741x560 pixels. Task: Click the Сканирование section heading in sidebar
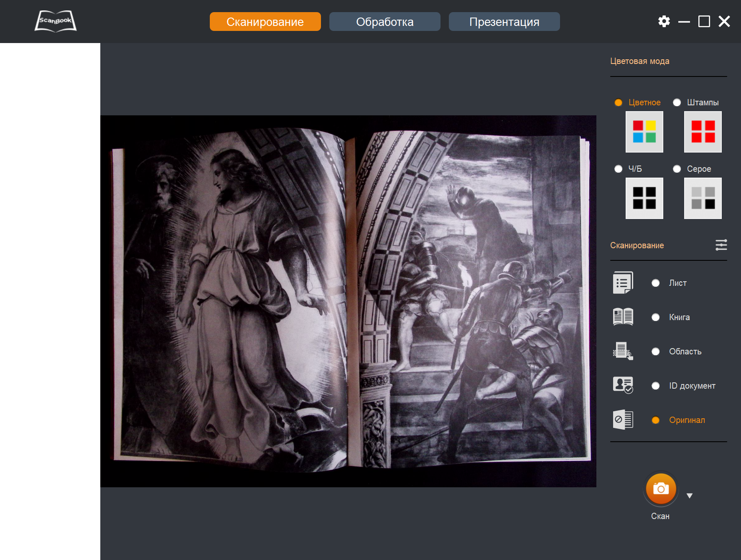pos(637,245)
